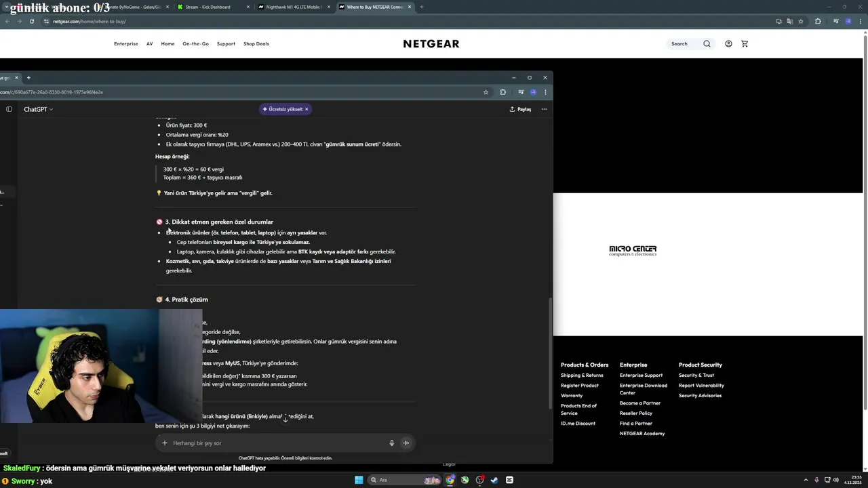This screenshot has height=488, width=868.
Task: Open Chrome from the taskbar
Action: (x=450, y=480)
